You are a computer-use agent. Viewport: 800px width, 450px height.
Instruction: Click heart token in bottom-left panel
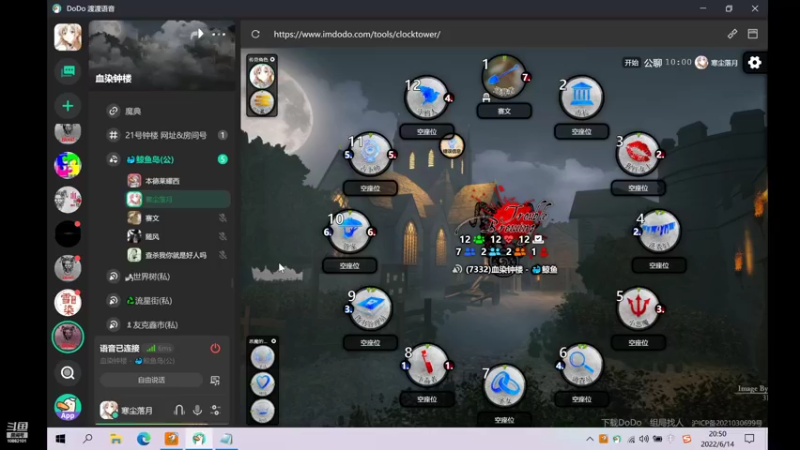(x=263, y=383)
